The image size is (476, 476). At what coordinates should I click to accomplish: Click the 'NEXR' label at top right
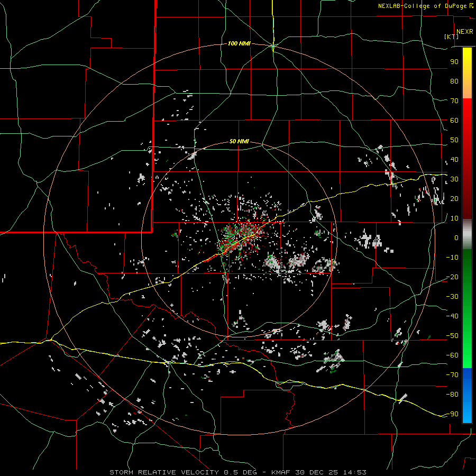pyautogui.click(x=465, y=32)
